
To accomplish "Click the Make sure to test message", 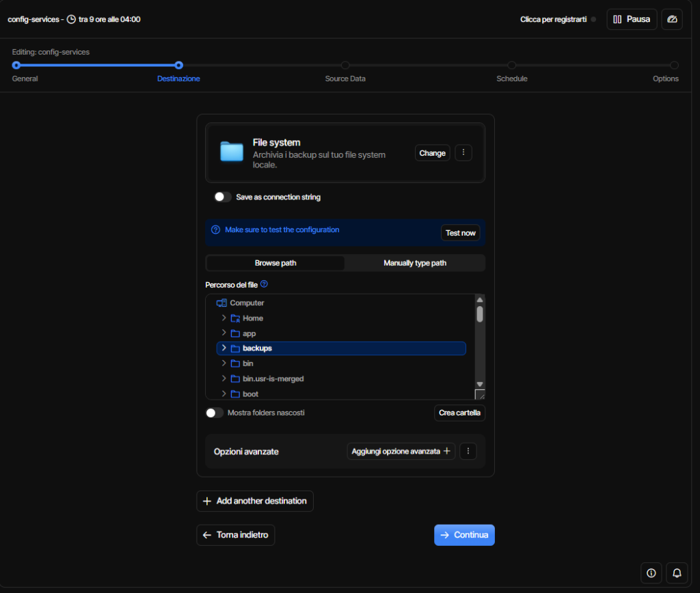I will click(x=282, y=230).
